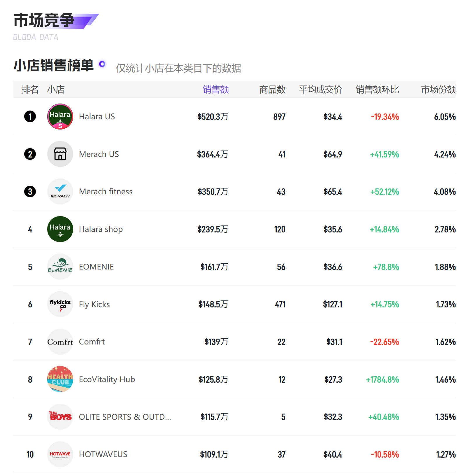Image resolution: width=470 pixels, height=476 pixels.
Task: Click the $64.9 average price
Action: click(333, 154)
